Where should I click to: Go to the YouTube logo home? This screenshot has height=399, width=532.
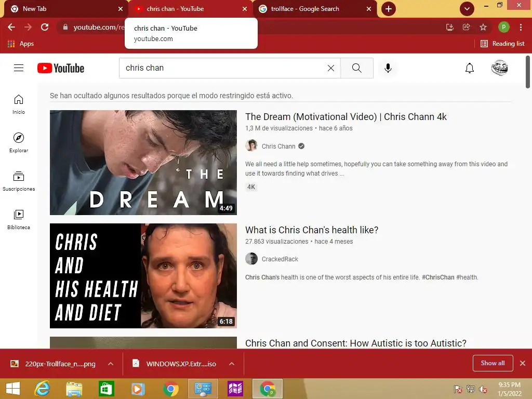point(61,68)
